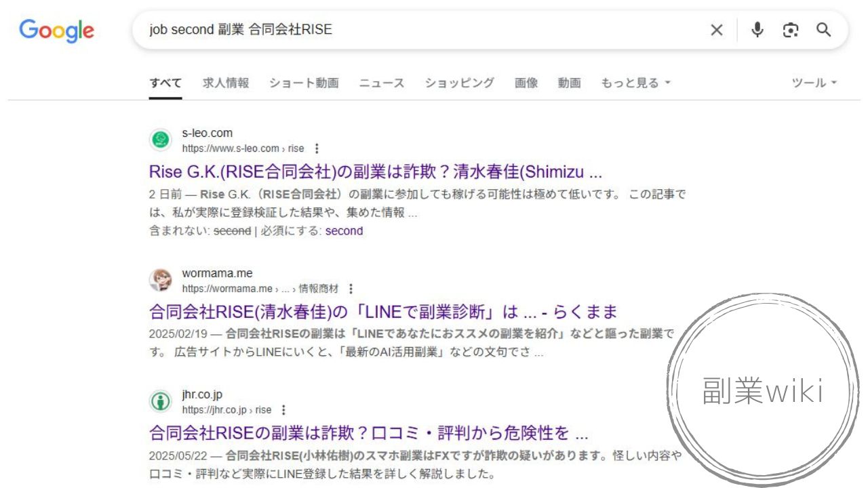Switch to the ショート動画 tab

[304, 83]
